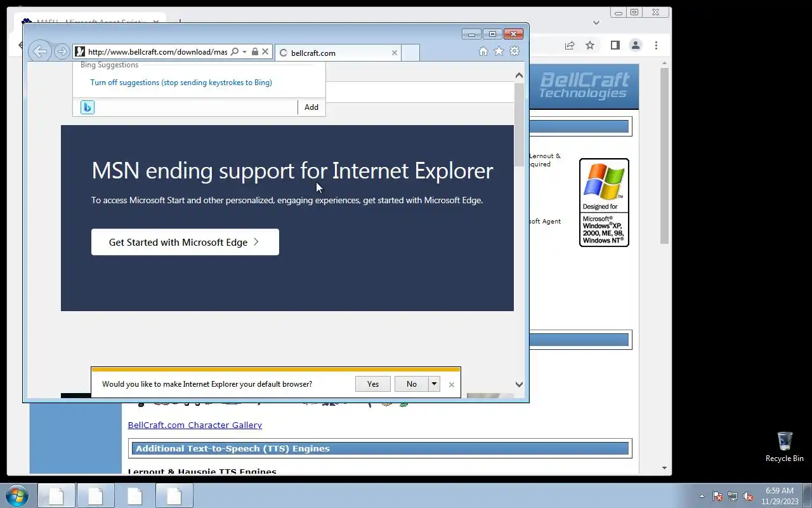Open the Recycle Bin desktop icon
This screenshot has width=812, height=508.
point(784,446)
